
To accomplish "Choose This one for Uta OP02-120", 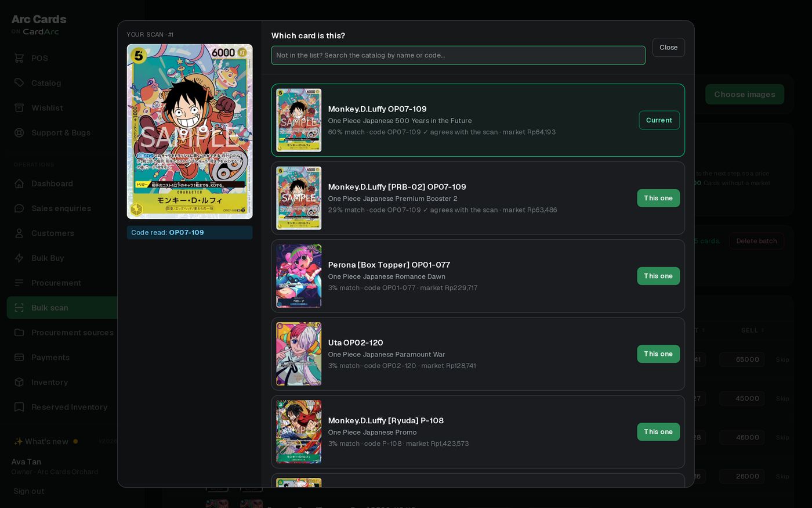I will point(658,354).
